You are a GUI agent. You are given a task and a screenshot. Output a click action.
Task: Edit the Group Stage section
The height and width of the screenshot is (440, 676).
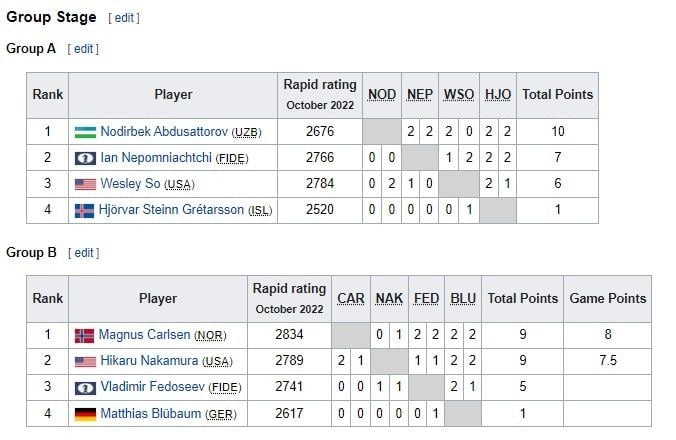click(124, 18)
